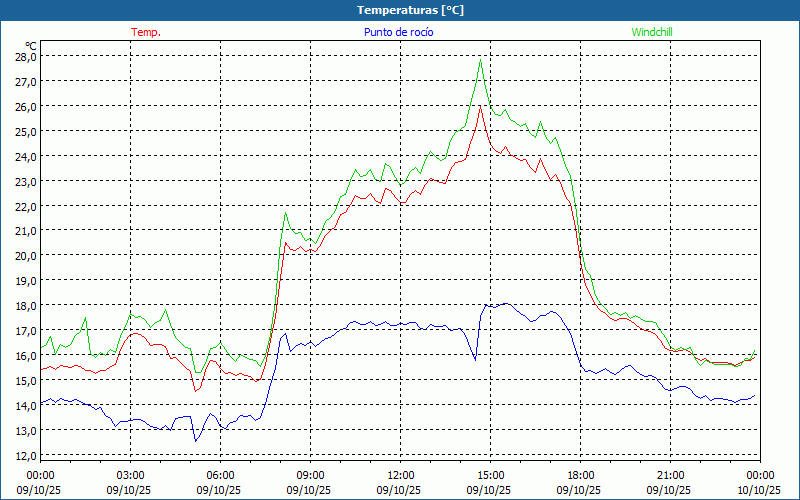This screenshot has height=500, width=800.
Task: Select the 03:00 time axis label
Action: click(130, 475)
